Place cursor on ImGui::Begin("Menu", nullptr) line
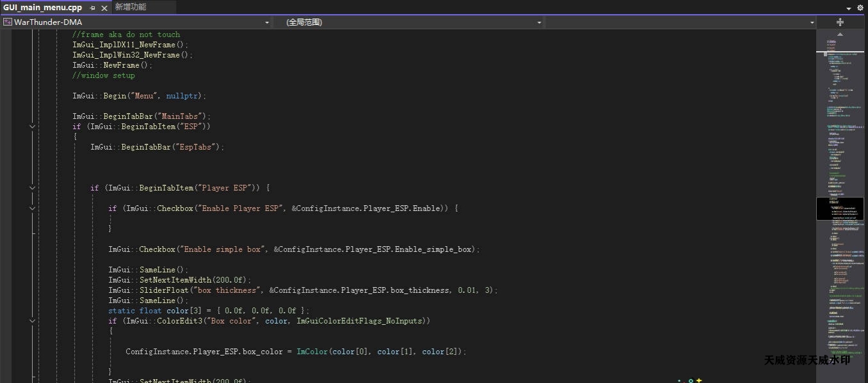 coord(140,96)
